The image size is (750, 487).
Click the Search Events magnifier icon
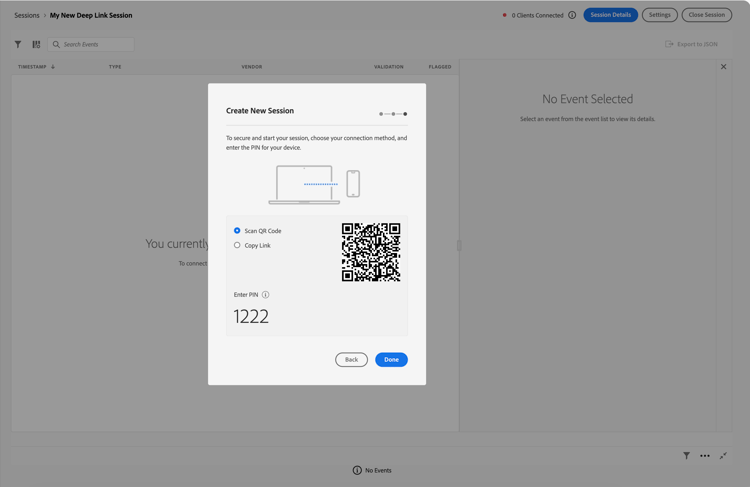click(56, 44)
